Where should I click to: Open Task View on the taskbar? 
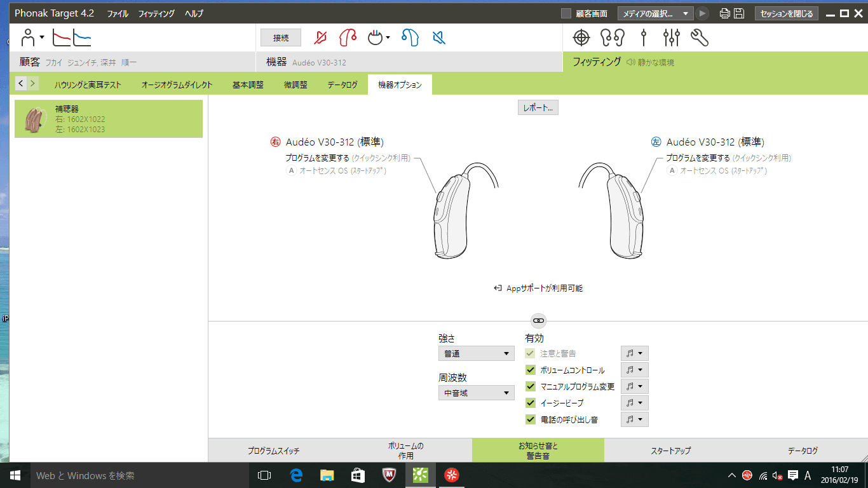pos(264,475)
